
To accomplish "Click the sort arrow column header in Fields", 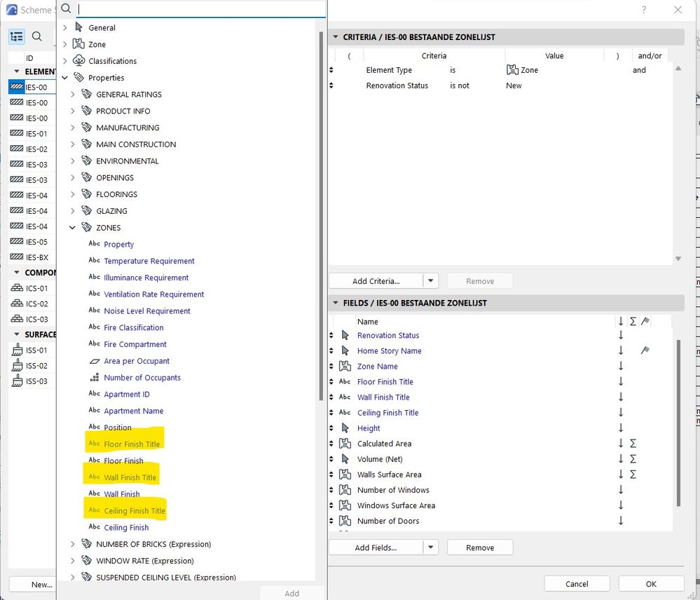I will (621, 322).
